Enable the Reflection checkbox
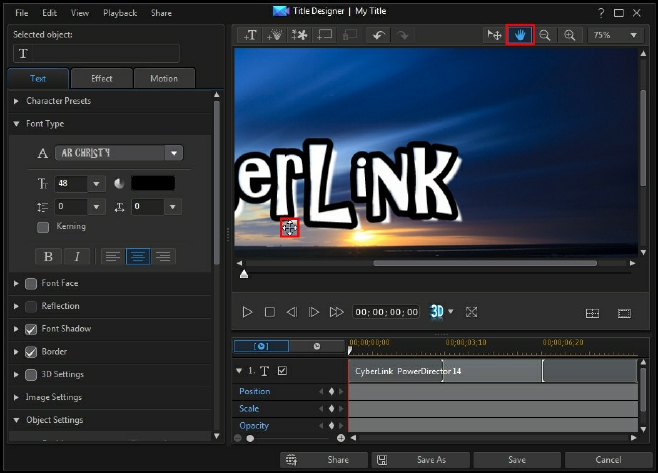The height and width of the screenshot is (473, 658). click(31, 306)
